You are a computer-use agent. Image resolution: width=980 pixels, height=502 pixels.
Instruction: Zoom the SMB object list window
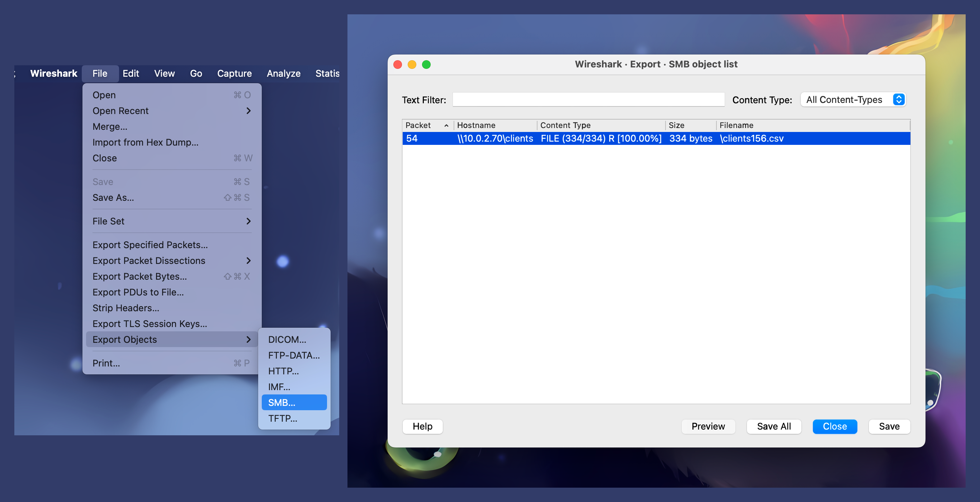426,64
